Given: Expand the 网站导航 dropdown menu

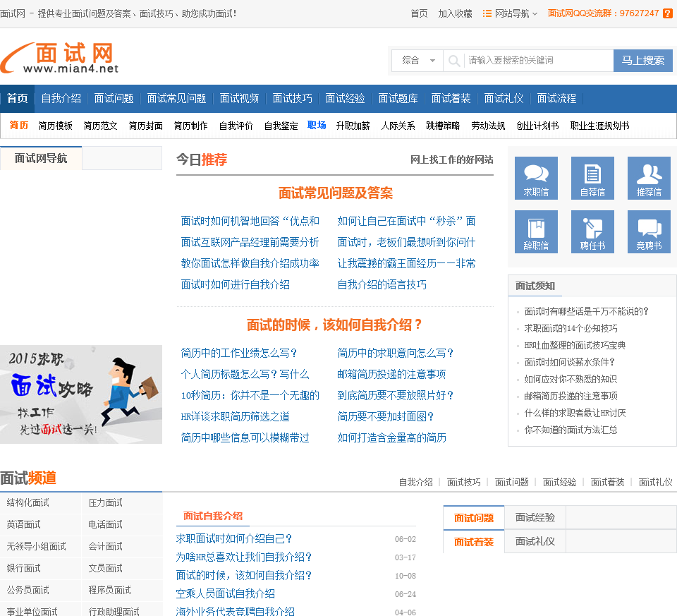Looking at the screenshot, I should [512, 13].
